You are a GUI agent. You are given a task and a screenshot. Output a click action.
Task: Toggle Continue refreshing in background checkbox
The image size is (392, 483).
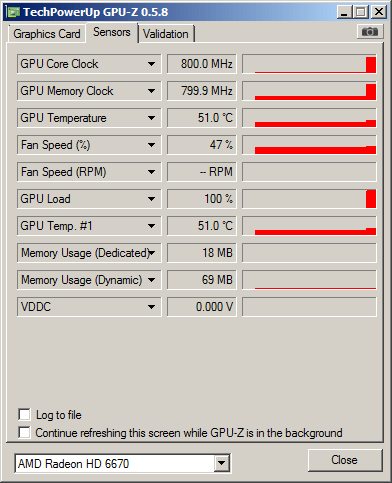[24, 433]
